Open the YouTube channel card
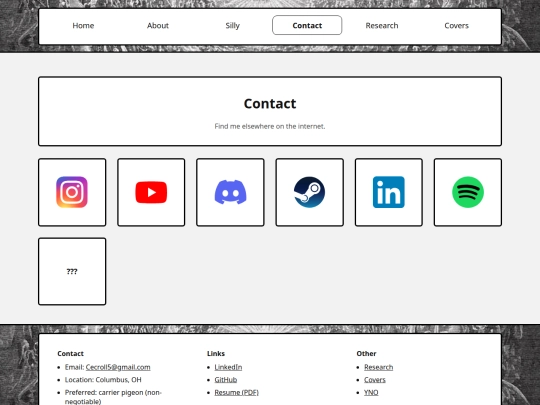Screen dimensions: 540x405 pos(151,192)
